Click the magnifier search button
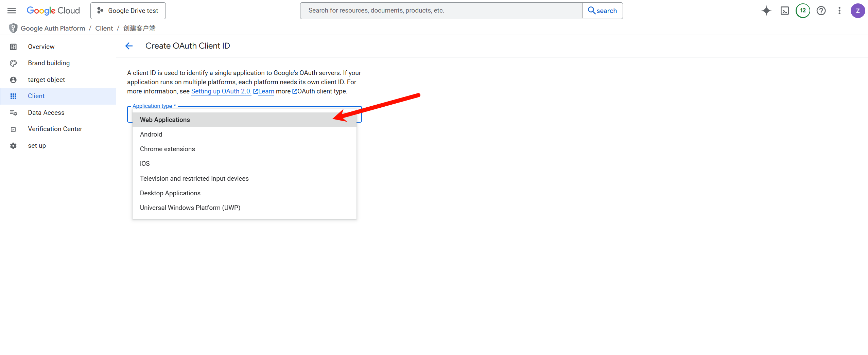Image resolution: width=868 pixels, height=355 pixels. (x=603, y=11)
